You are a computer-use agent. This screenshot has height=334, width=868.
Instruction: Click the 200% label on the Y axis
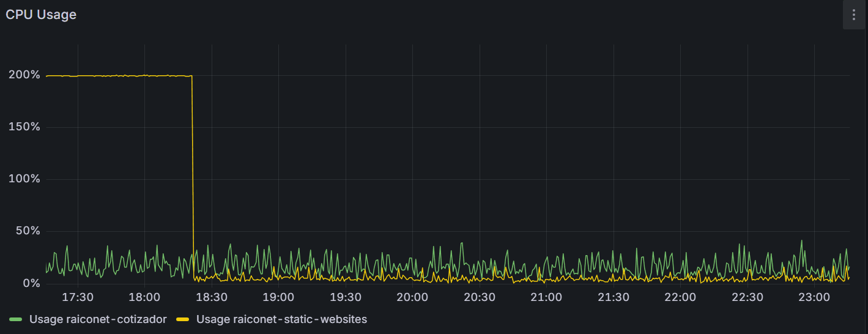pyautogui.click(x=24, y=75)
